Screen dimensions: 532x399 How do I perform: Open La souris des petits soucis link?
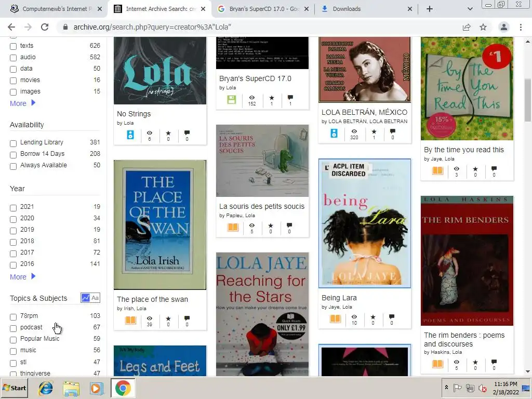(x=262, y=206)
